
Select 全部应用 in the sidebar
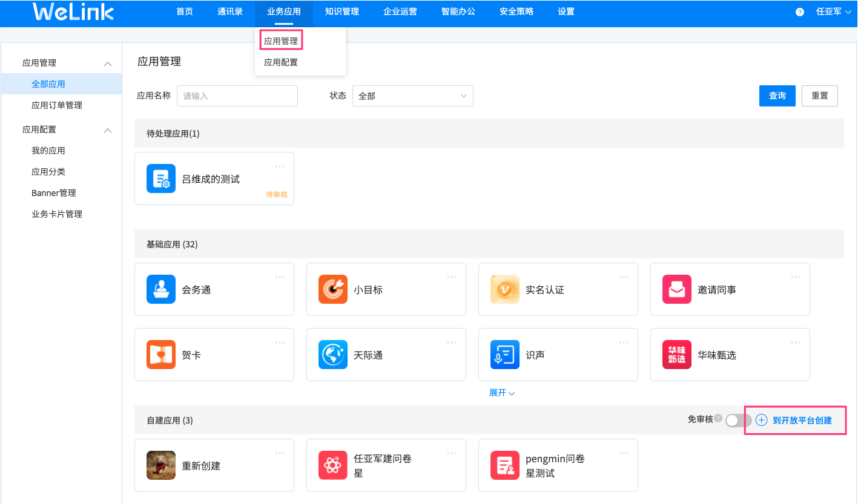coord(61,84)
